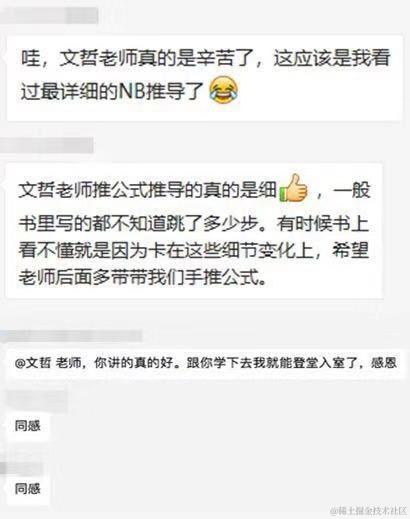This screenshot has width=410, height=519.
Task: Click blurred sender name above second message
Action: tap(47, 146)
